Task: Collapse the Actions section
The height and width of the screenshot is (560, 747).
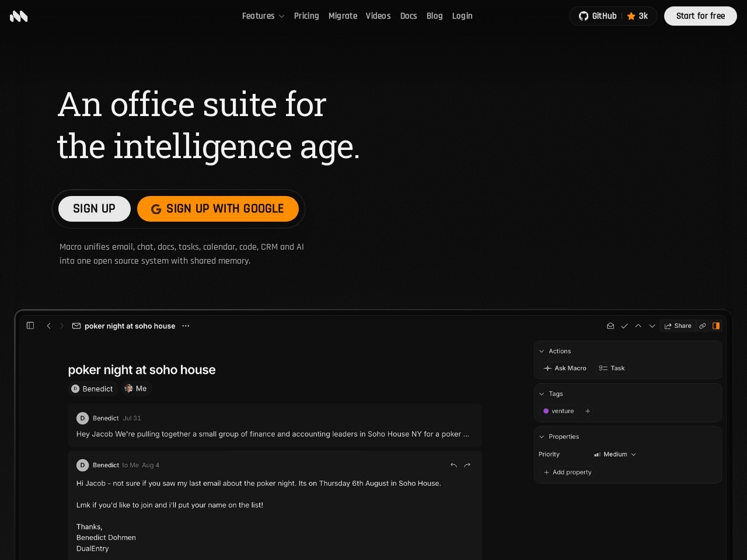Action: pos(542,351)
